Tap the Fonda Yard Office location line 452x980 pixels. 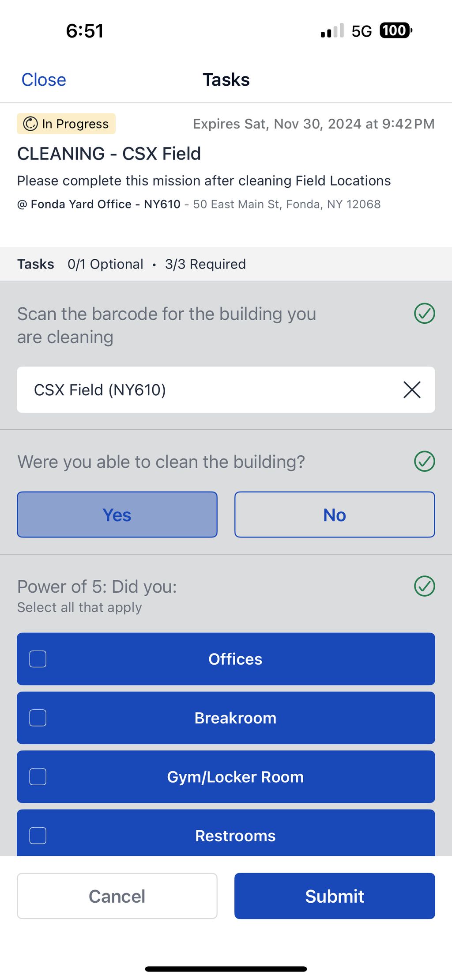(x=199, y=204)
